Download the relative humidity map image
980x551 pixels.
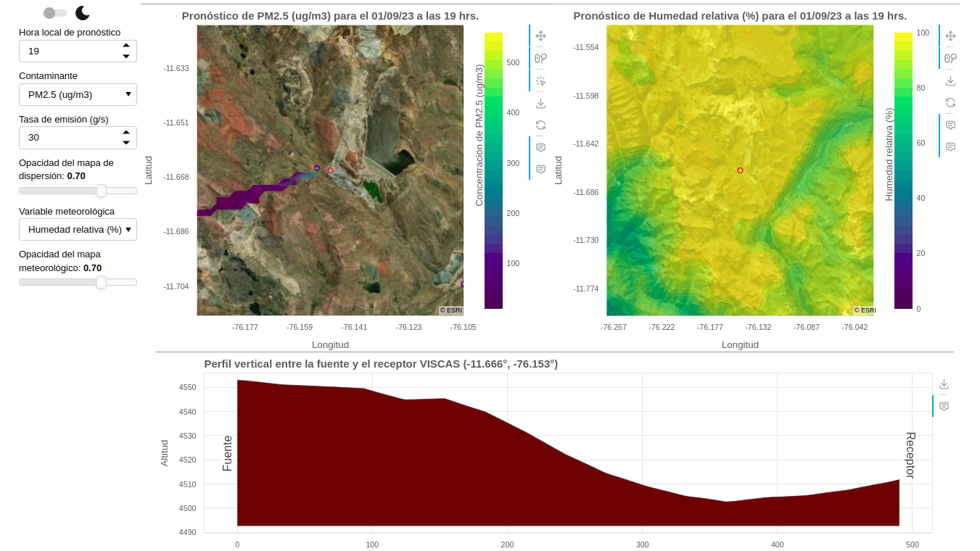[x=950, y=81]
